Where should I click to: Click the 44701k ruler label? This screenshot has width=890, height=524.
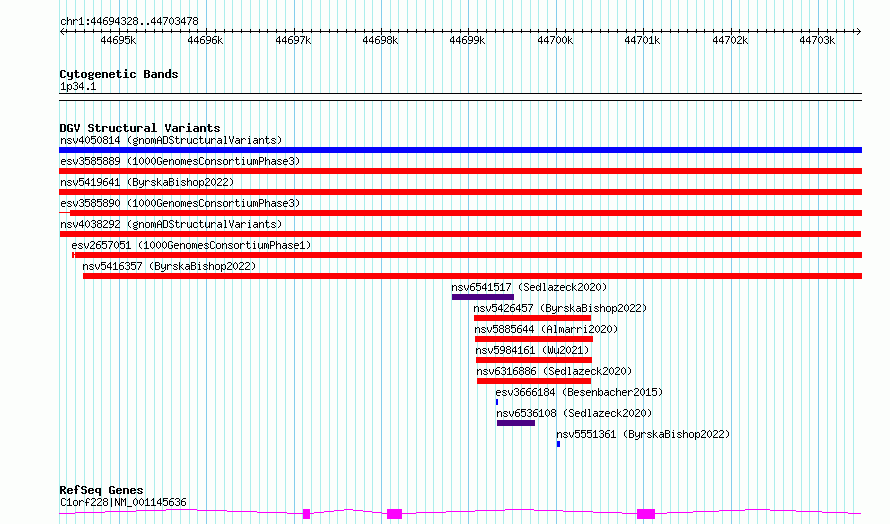point(642,40)
